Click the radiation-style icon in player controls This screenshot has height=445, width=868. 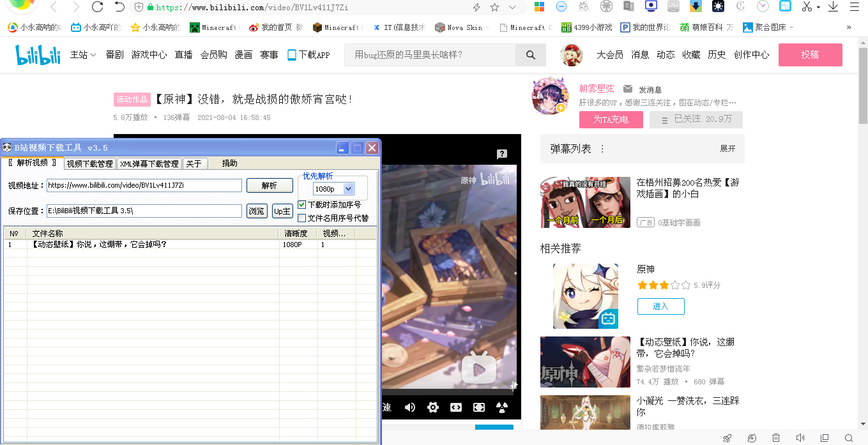[x=503, y=407]
